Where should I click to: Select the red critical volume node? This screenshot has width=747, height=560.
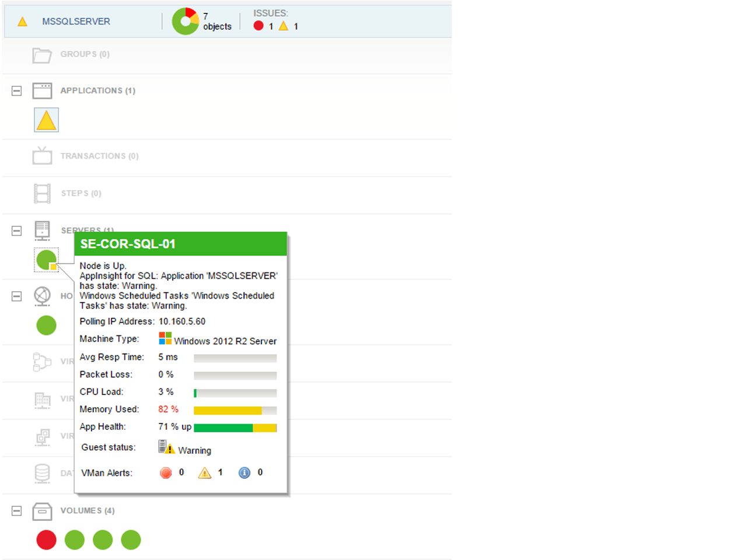pyautogui.click(x=47, y=540)
